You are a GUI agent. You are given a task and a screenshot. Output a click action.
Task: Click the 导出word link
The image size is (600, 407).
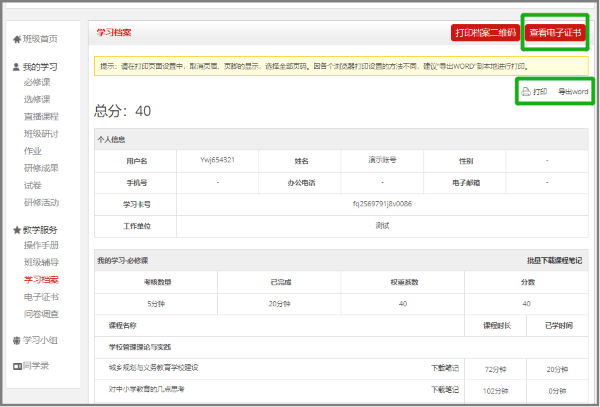point(573,91)
